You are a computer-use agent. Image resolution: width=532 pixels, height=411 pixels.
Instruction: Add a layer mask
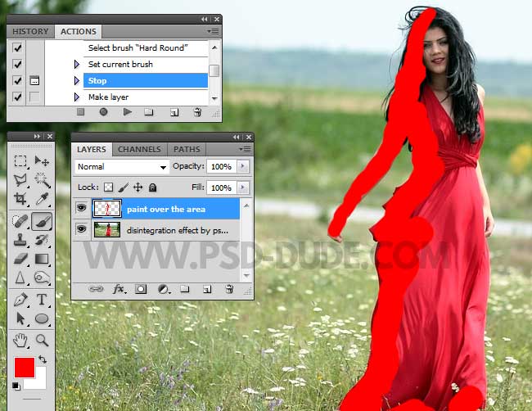point(141,289)
